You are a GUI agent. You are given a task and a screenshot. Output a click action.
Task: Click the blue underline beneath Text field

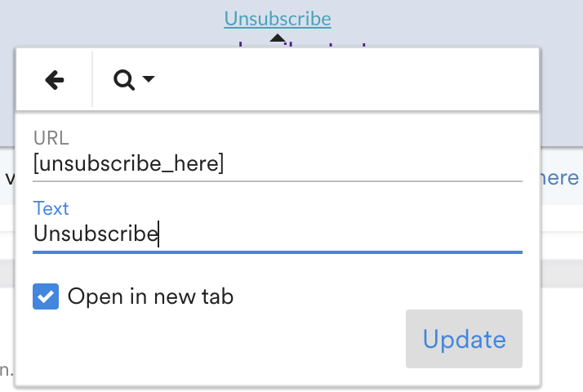coord(276,252)
